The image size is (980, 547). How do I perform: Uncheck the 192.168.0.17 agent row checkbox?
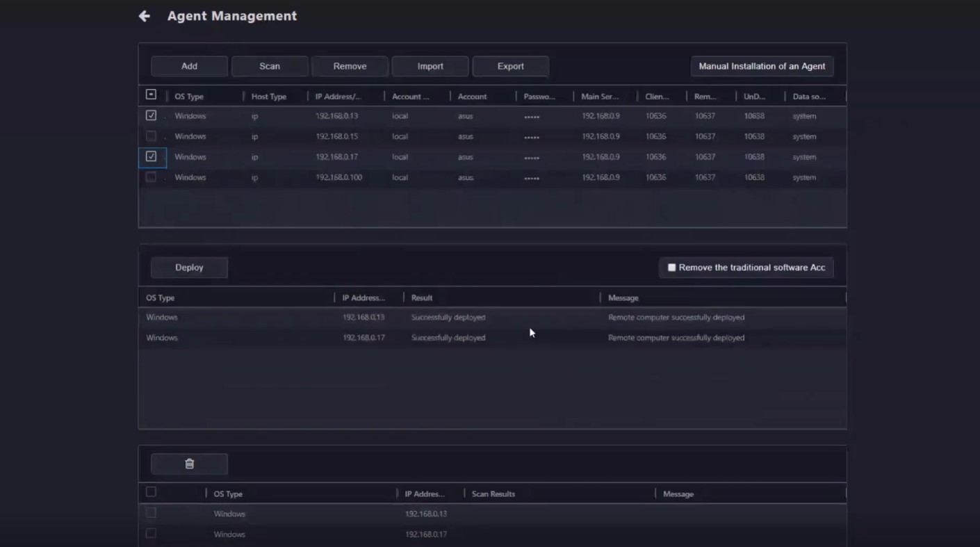151,156
